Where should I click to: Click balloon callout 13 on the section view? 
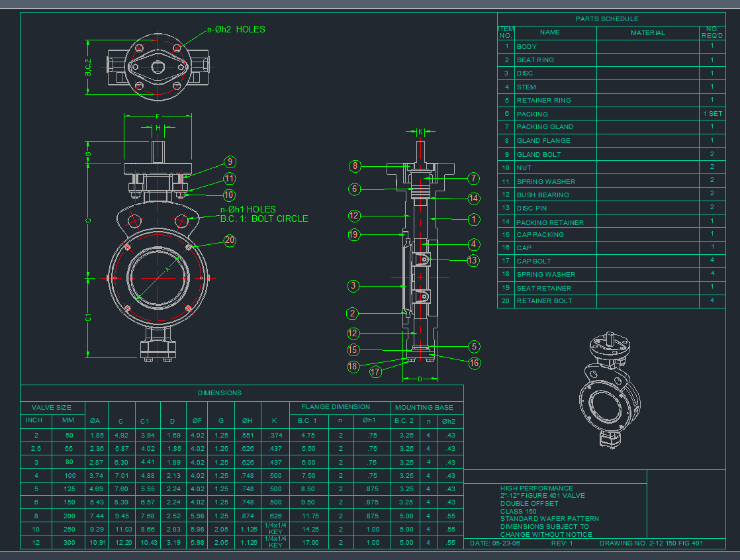(x=473, y=260)
